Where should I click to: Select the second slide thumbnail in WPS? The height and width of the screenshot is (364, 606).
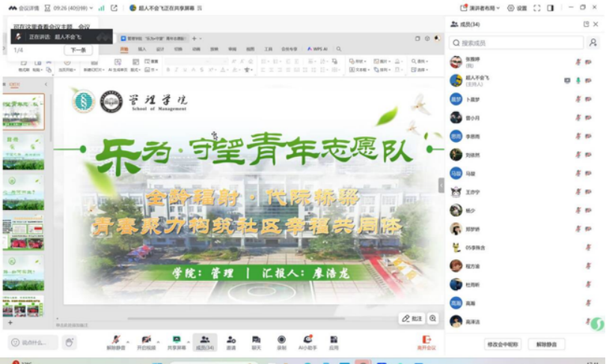[24, 152]
